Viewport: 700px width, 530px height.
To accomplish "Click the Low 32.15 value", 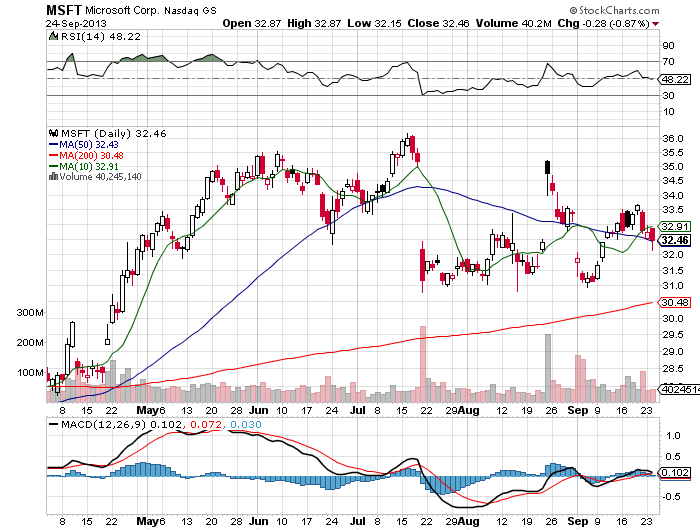I will click(x=374, y=23).
